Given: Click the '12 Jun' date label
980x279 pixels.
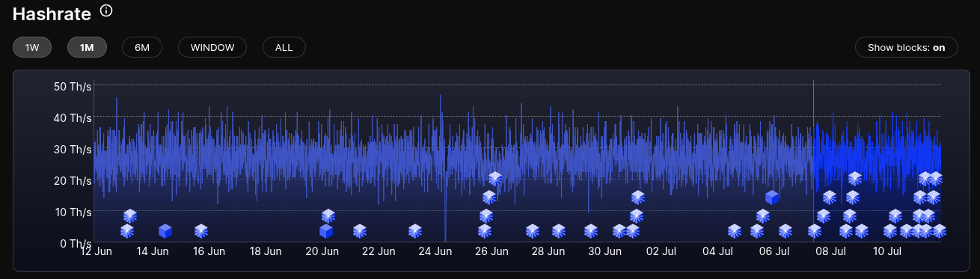Looking at the screenshot, I should tap(96, 252).
